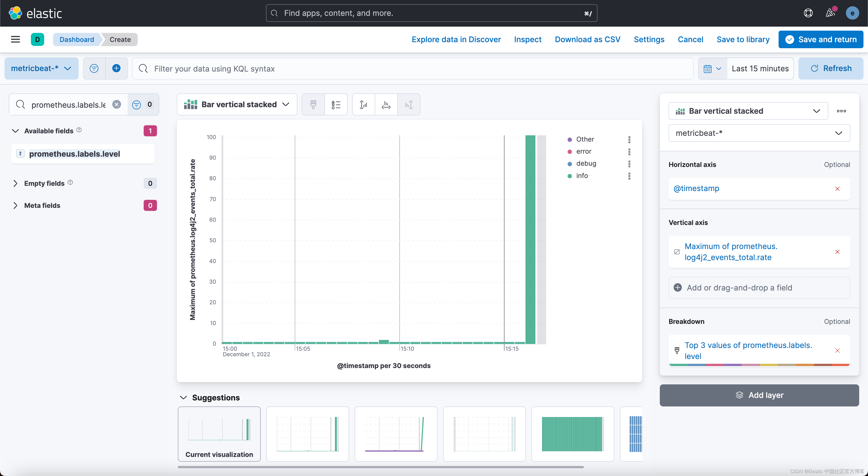Refresh the query results

point(831,68)
